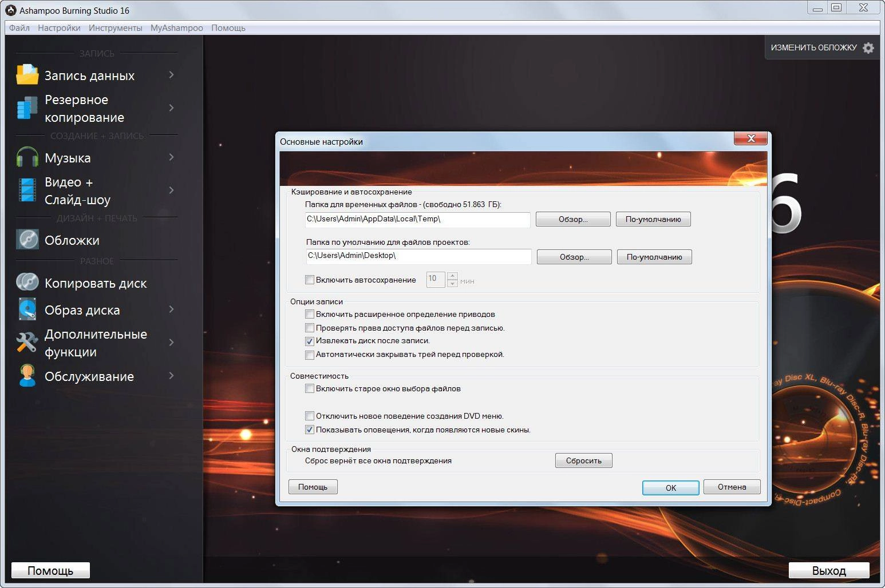885x588 pixels.
Task: Expand the Дополнительные функции submenu arrow
Action: click(171, 342)
